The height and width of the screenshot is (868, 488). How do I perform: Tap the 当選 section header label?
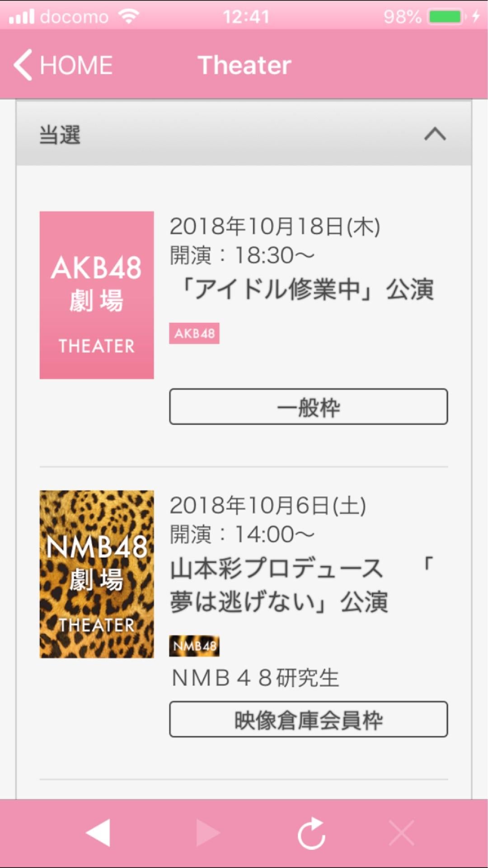pos(60,135)
